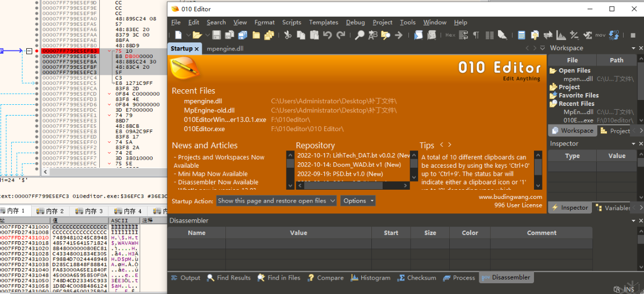Select the PSD.bt v1.0 repository entry
Image resolution: width=644 pixels, height=294 pixels.
click(x=340, y=174)
